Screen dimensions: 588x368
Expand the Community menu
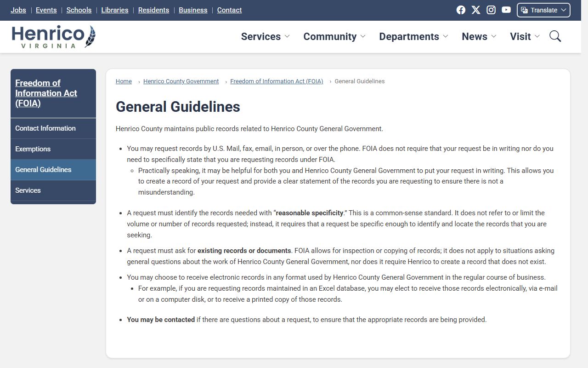click(x=334, y=36)
